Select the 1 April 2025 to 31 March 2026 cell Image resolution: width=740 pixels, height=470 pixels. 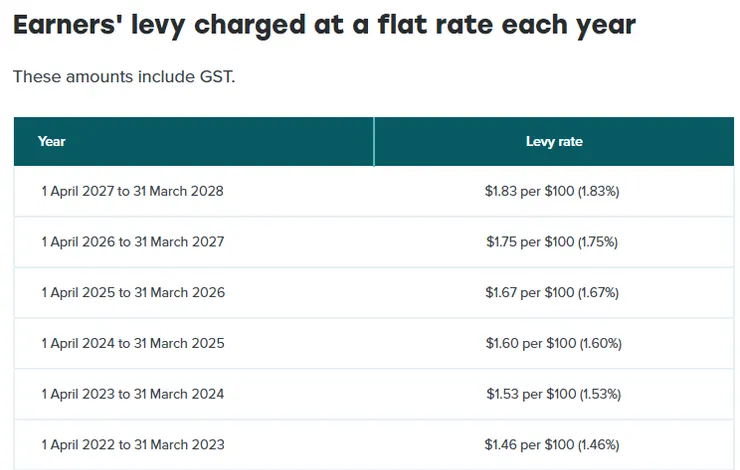(x=133, y=293)
